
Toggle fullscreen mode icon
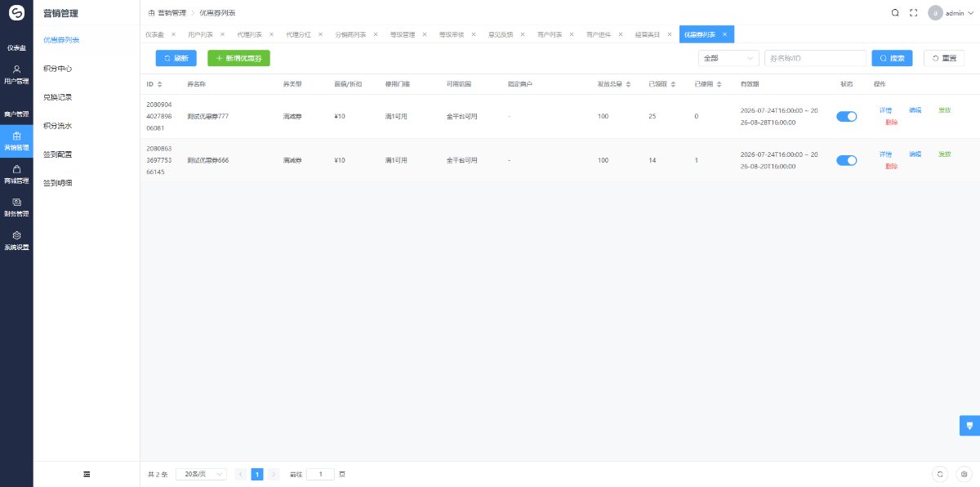[x=914, y=13]
